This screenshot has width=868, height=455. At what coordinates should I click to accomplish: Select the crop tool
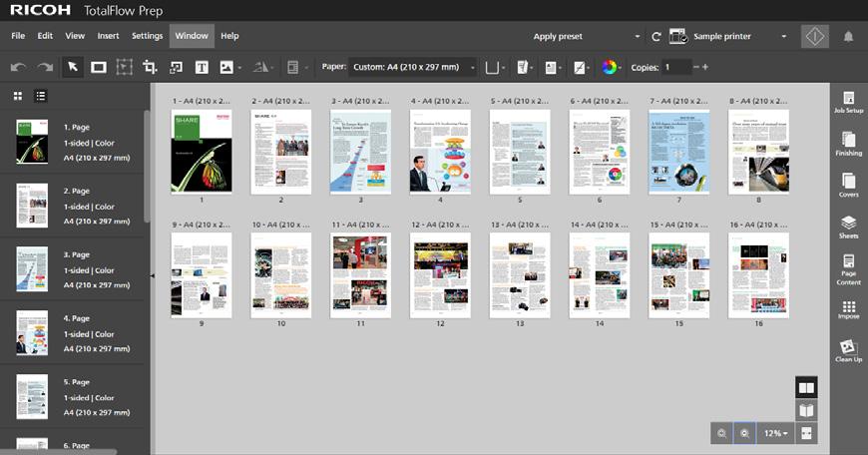(150, 68)
